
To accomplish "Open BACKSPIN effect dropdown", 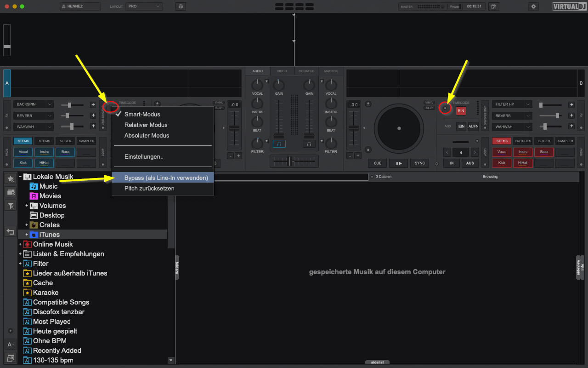I will [33, 105].
